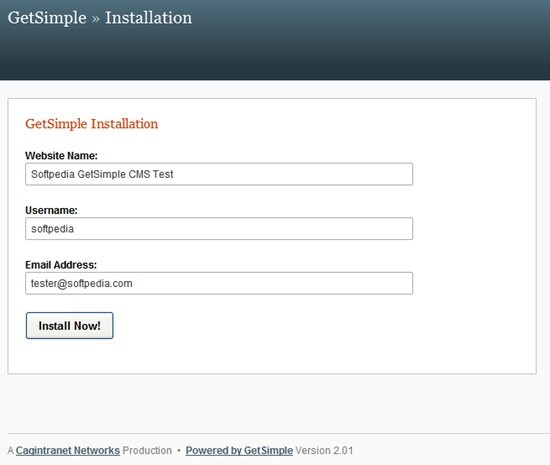Click the Production text in footer
Image resolution: width=550 pixels, height=465 pixels.
point(147,451)
